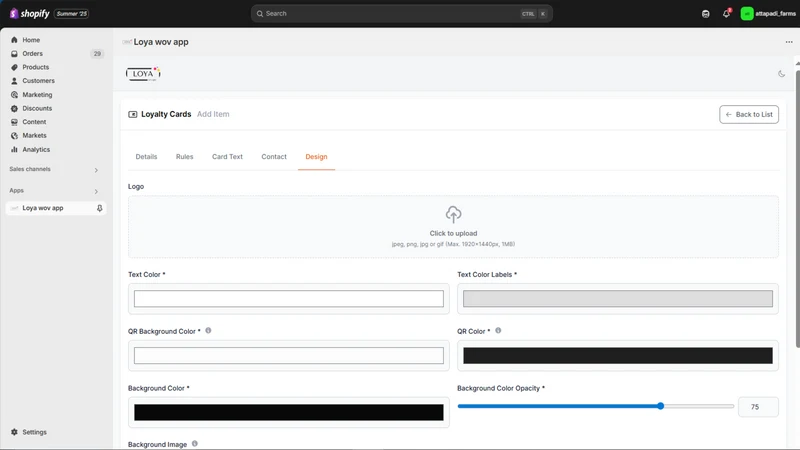This screenshot has height=450, width=800.
Task: Open the store icon in the top bar
Action: (706, 14)
